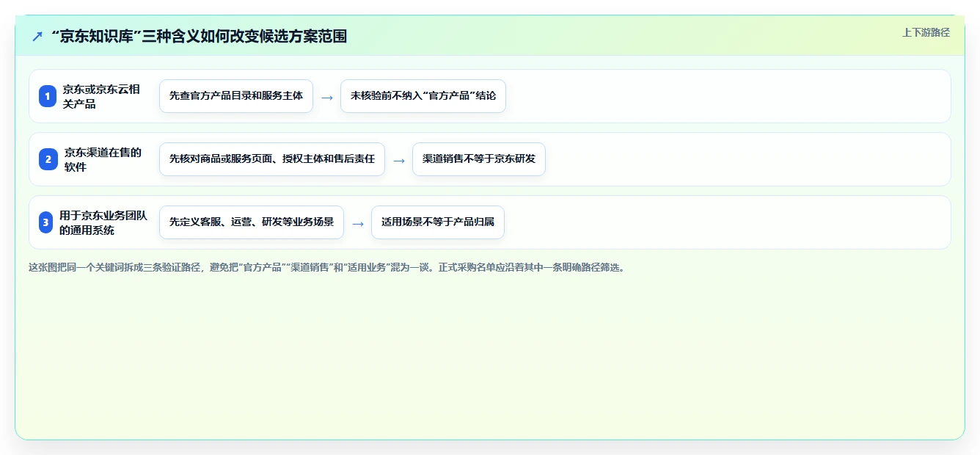Click the 上下游路径 label in the header
This screenshot has height=455, width=980.
[x=926, y=32]
